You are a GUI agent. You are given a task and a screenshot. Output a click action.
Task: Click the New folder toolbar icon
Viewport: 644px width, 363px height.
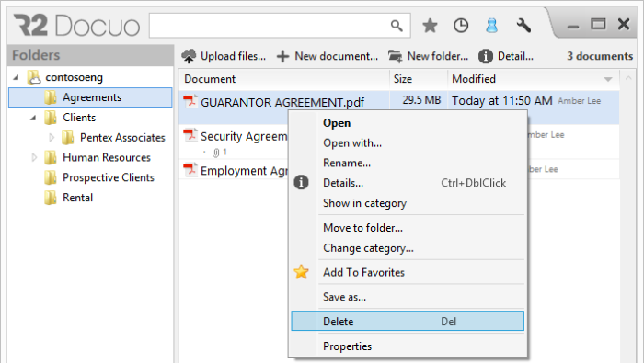395,56
